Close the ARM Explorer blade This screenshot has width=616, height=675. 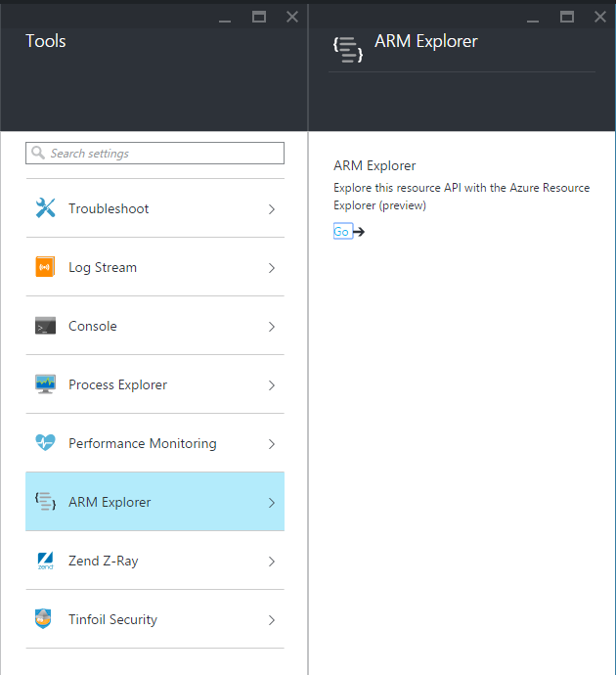coord(600,17)
